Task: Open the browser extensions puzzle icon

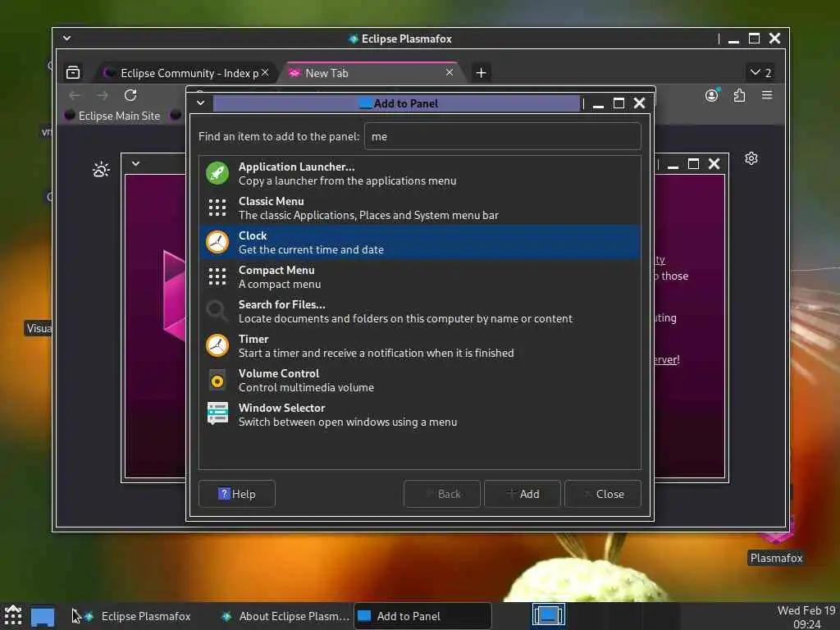Action: pyautogui.click(x=740, y=95)
